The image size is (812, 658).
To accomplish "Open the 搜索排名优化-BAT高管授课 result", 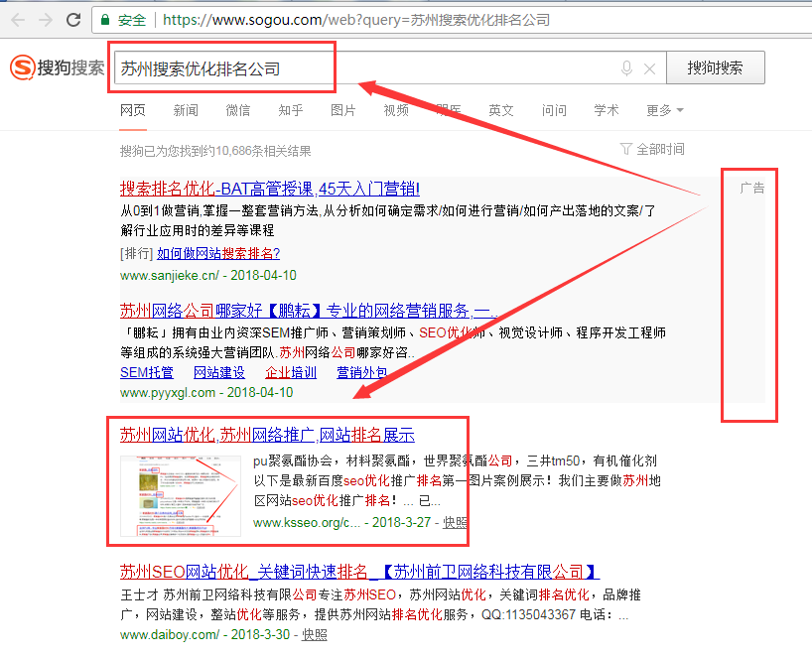I will tap(270, 189).
